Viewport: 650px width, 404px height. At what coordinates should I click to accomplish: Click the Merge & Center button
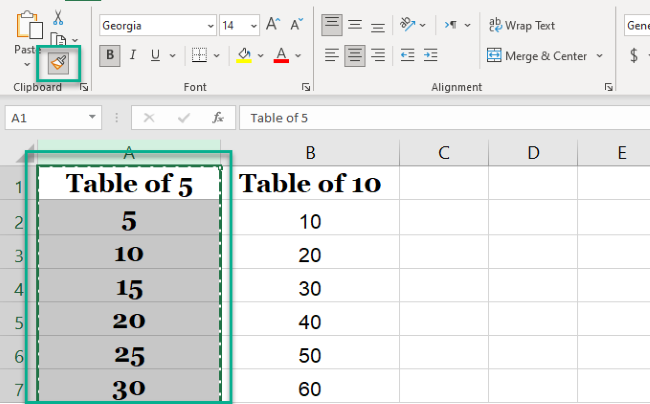[538, 56]
